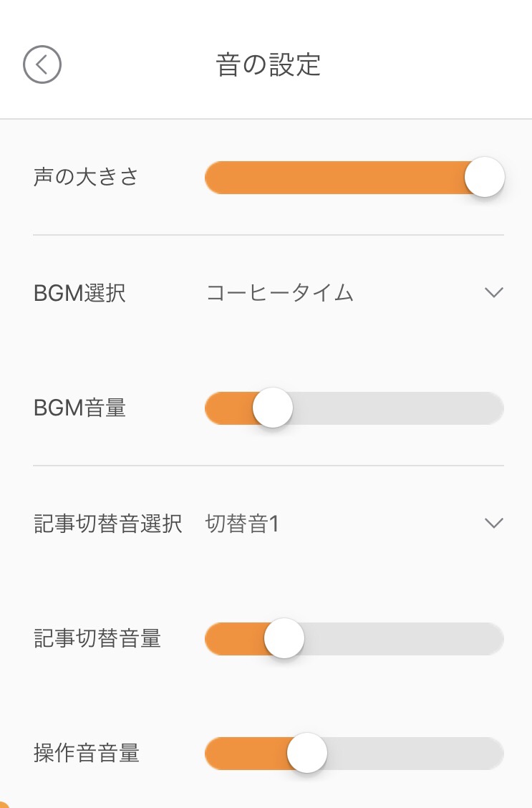This screenshot has height=808, width=532.
Task: Expand the 記事切替音選択 chevron arrow
Action: coord(493,523)
